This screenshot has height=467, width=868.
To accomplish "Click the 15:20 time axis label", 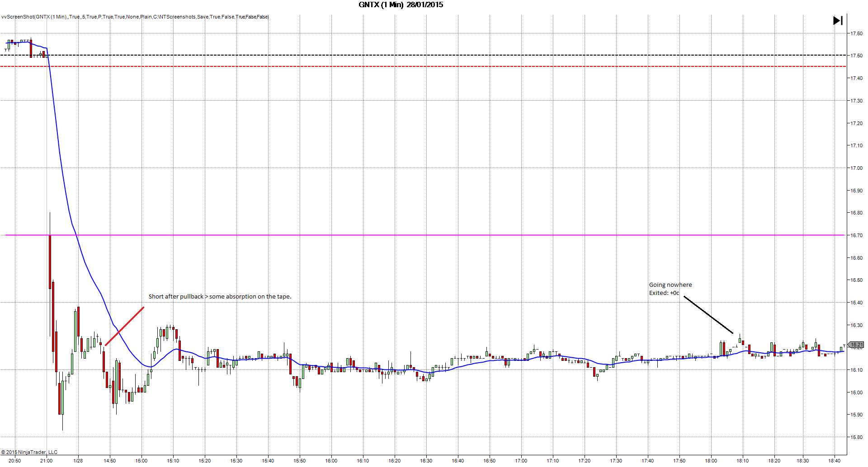I will pos(205,461).
